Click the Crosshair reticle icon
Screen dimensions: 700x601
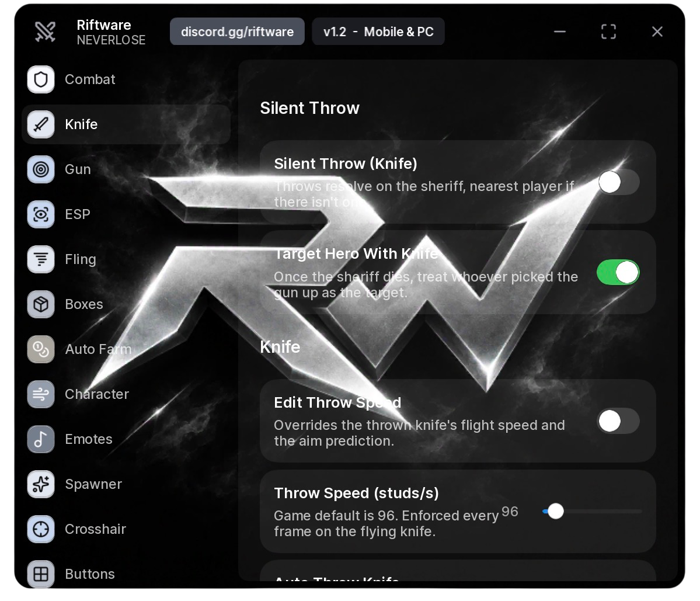[41, 529]
